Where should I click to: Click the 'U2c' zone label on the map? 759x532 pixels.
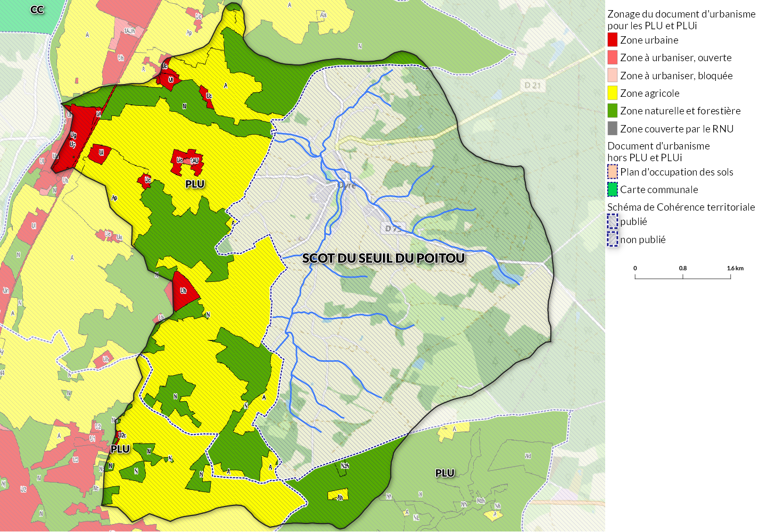[x=122, y=435]
